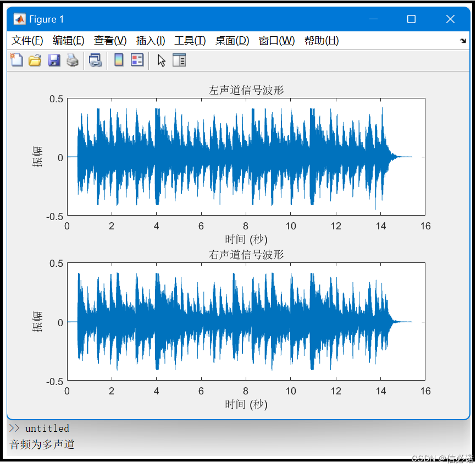The width and height of the screenshot is (476, 467).
Task: Click the bottom plot's 振幅 y-axis label
Action: (x=37, y=322)
